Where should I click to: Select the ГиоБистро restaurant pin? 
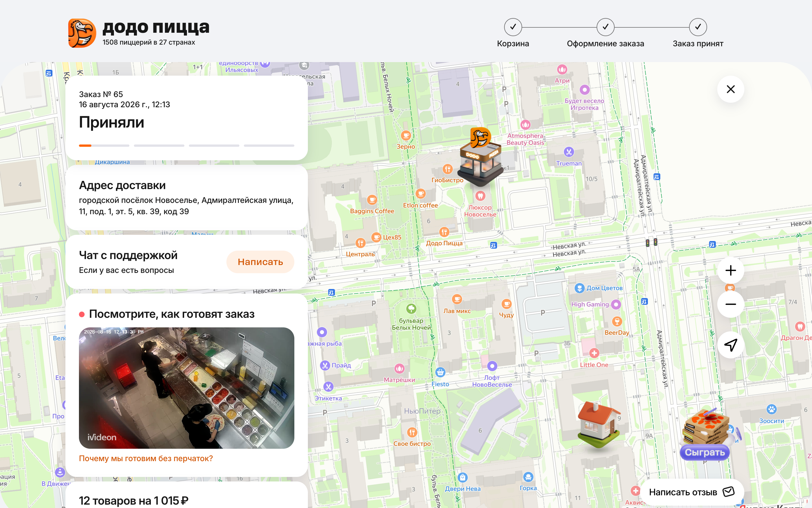(448, 169)
